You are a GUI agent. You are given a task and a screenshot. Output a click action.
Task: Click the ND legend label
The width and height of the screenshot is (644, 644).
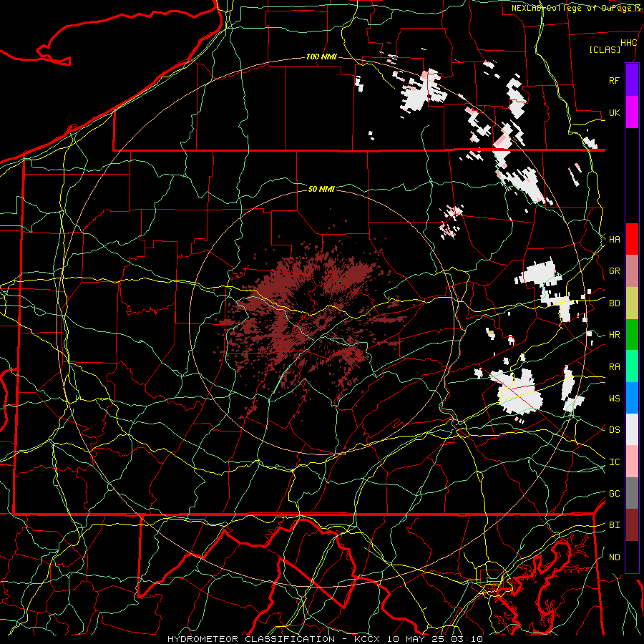coord(614,557)
